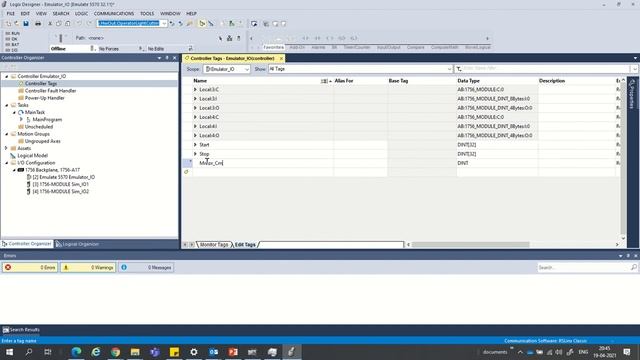Viewport: 640px width, 360px height.
Task: Open Google Chrome from the taskbar
Action: [116, 351]
